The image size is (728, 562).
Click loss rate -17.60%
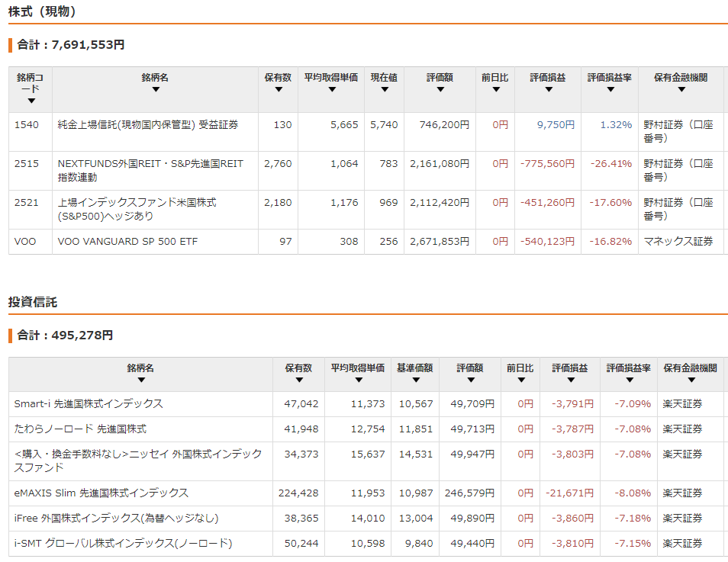pos(611,203)
